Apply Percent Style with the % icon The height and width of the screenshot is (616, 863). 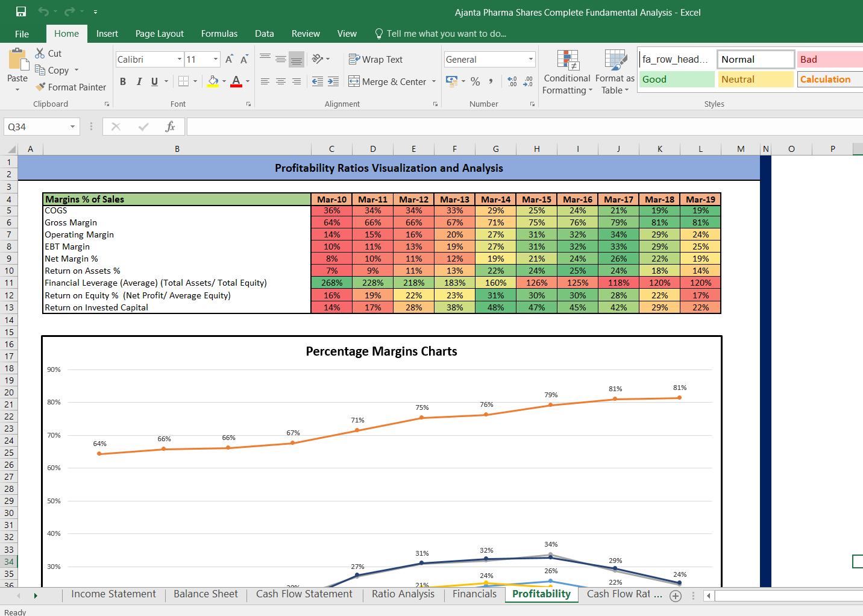[475, 81]
